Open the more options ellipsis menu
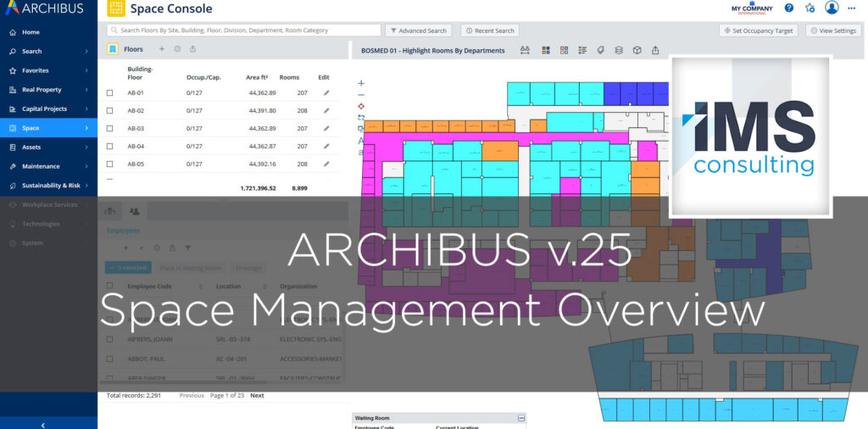 [x=851, y=8]
